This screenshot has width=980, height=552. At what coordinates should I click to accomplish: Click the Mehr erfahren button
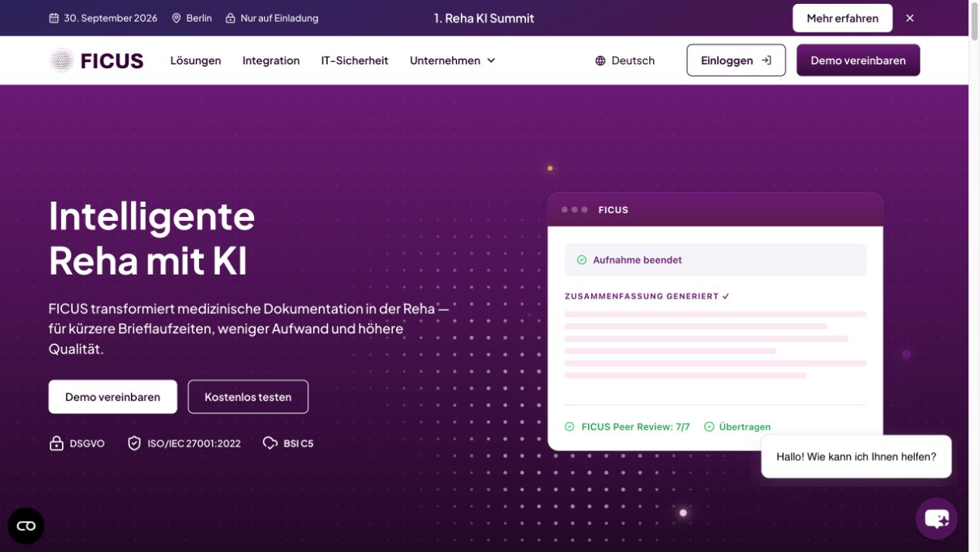click(842, 18)
